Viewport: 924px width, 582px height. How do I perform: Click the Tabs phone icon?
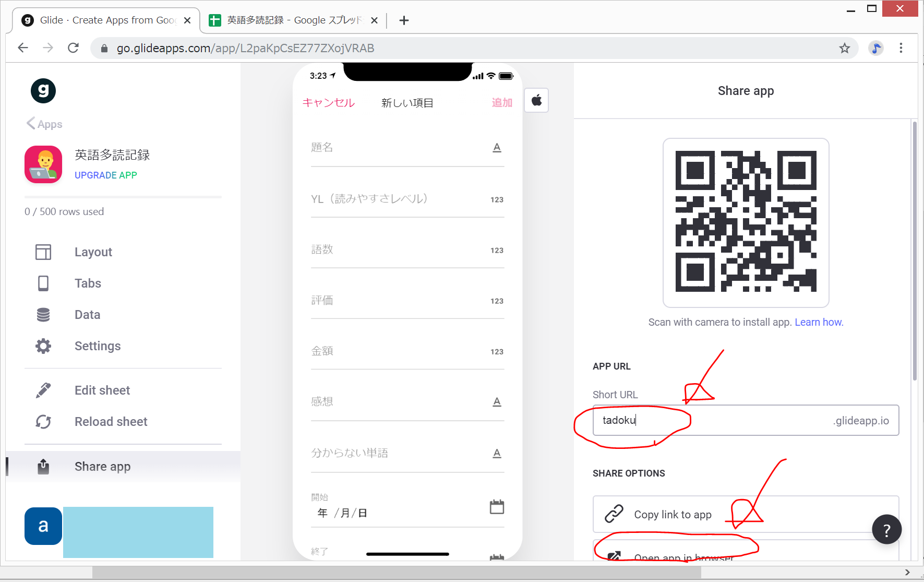[x=43, y=283]
